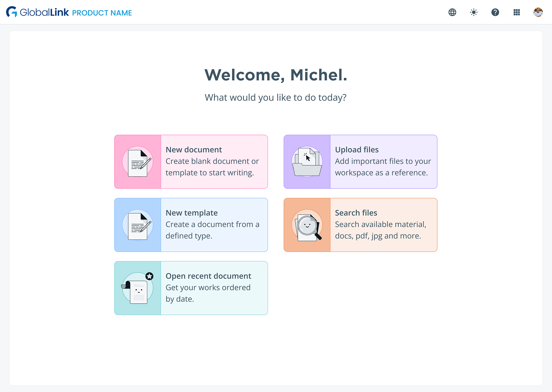The width and height of the screenshot is (552, 392).
Task: Click the user profile avatar
Action: pos(538,12)
